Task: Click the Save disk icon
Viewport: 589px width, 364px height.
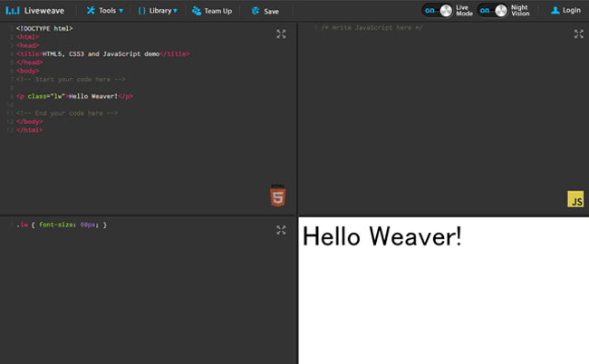Action: 256,11
